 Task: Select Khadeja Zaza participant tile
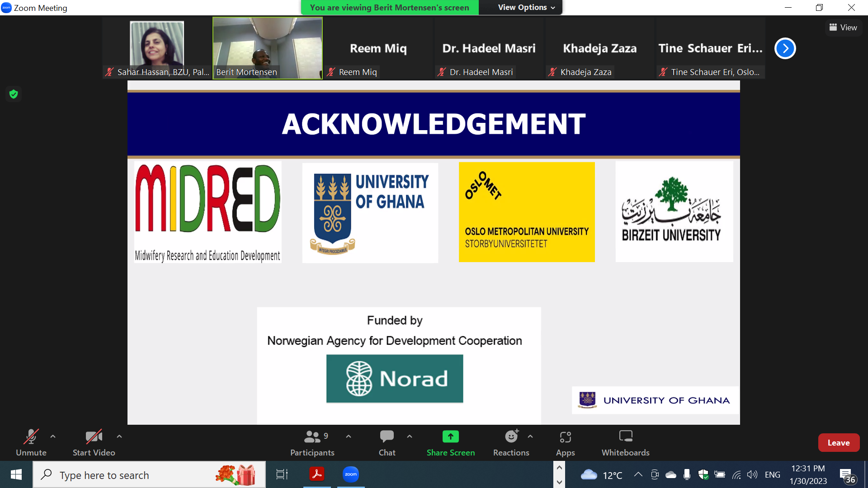600,48
